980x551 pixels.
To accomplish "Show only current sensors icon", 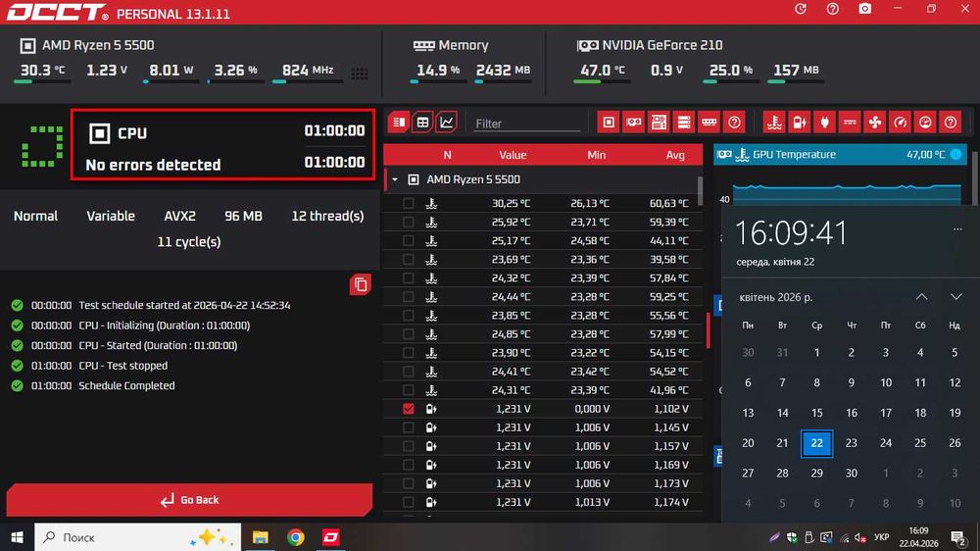I will tap(850, 122).
